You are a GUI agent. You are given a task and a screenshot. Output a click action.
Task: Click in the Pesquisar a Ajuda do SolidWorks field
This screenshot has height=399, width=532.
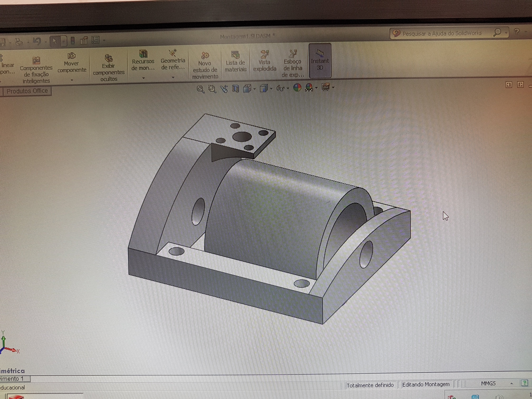[442, 33]
